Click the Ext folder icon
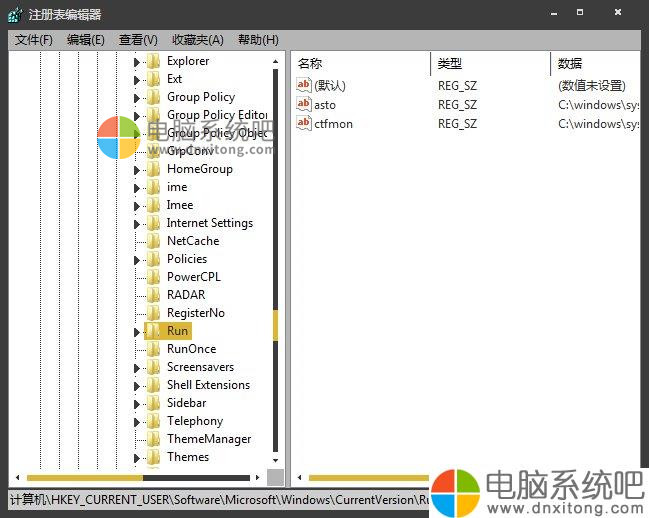The height and width of the screenshot is (518, 649). 154,79
